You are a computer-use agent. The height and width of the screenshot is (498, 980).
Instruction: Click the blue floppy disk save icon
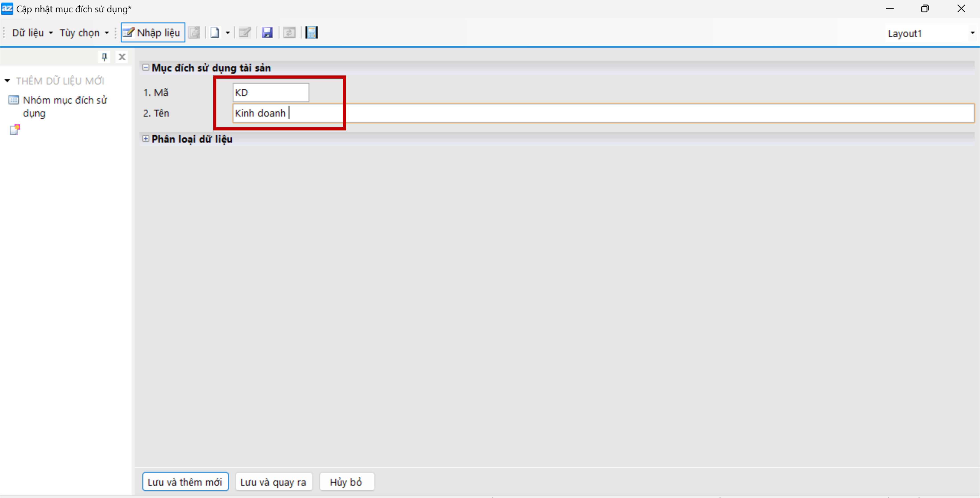pyautogui.click(x=267, y=33)
